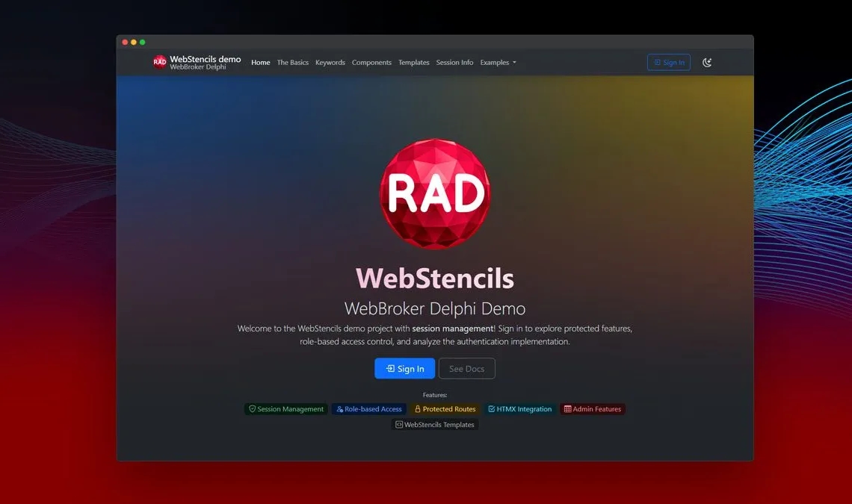Expand the Examples dropdown menu
The width and height of the screenshot is (852, 504).
[498, 63]
